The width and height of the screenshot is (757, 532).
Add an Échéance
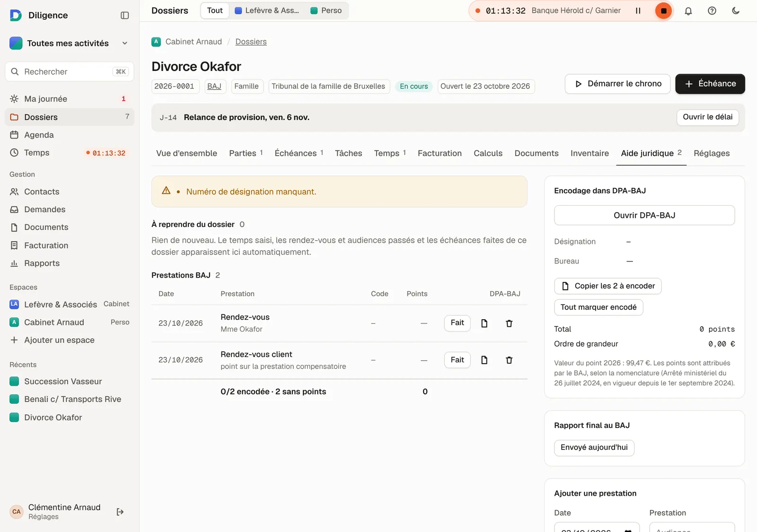[710, 84]
